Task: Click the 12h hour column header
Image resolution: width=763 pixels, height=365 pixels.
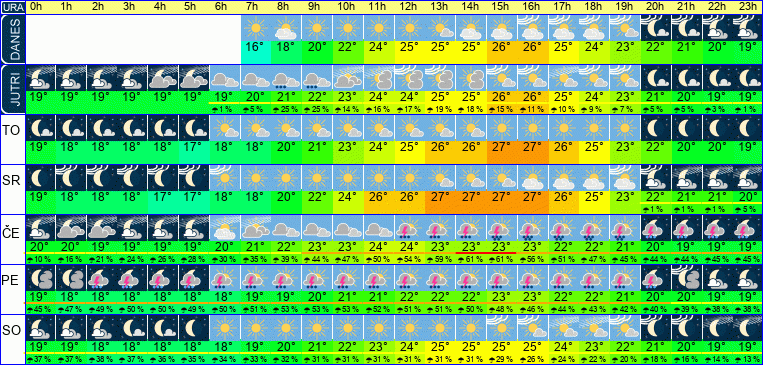Action: point(410,7)
